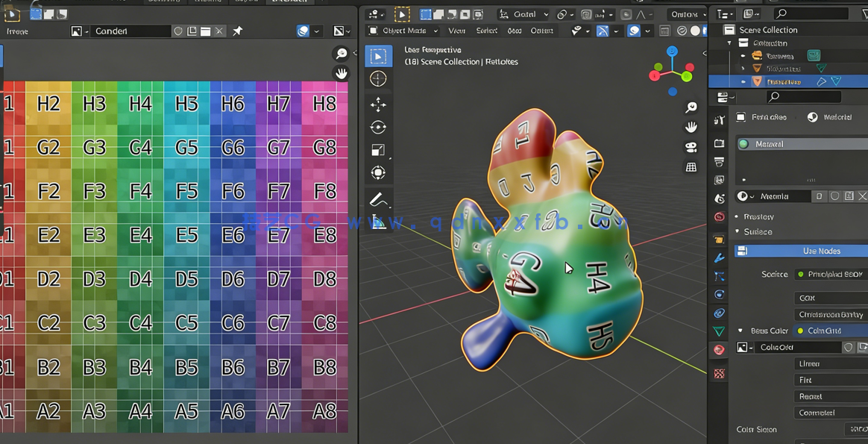Pin the Candel image in the image editor

pos(237,31)
